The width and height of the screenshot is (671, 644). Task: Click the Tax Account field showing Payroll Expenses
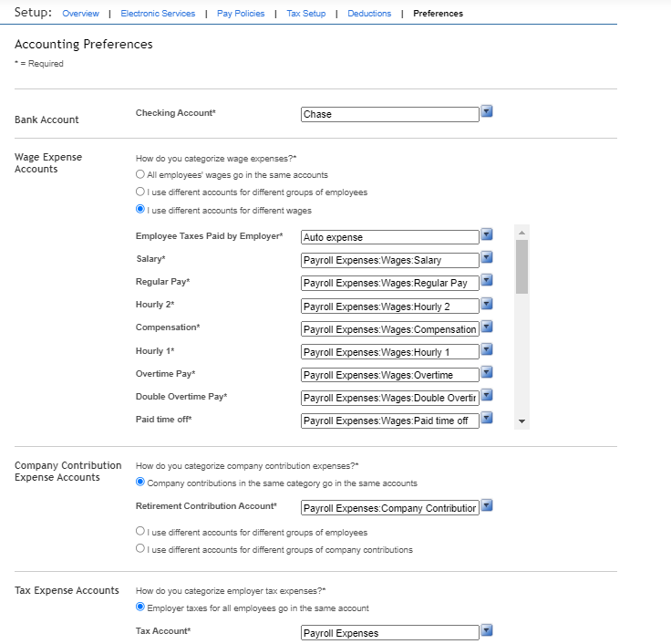390,633
